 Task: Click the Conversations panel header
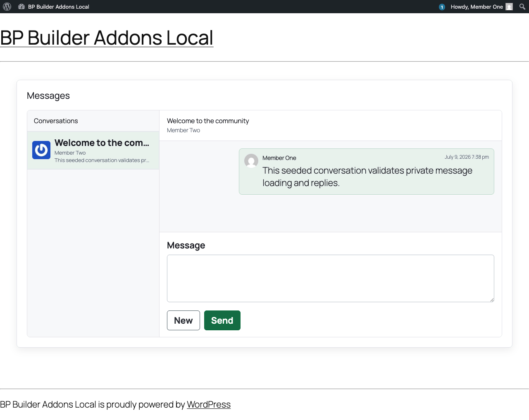coord(93,121)
